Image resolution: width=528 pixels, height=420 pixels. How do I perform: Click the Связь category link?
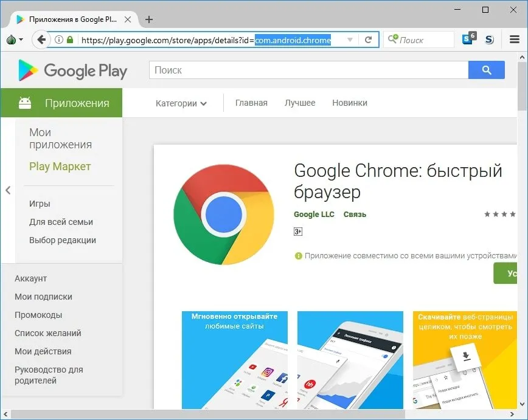pyautogui.click(x=355, y=215)
